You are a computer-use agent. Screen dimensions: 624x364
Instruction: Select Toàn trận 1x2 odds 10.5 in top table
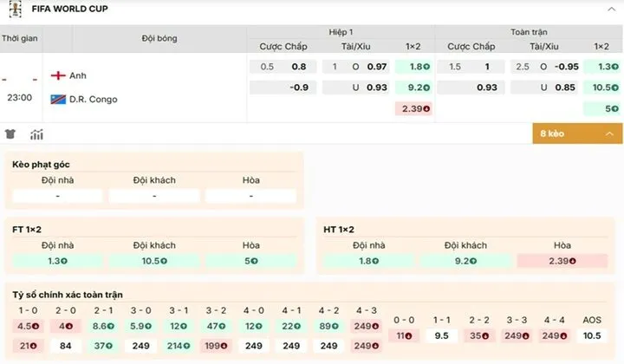coord(602,88)
